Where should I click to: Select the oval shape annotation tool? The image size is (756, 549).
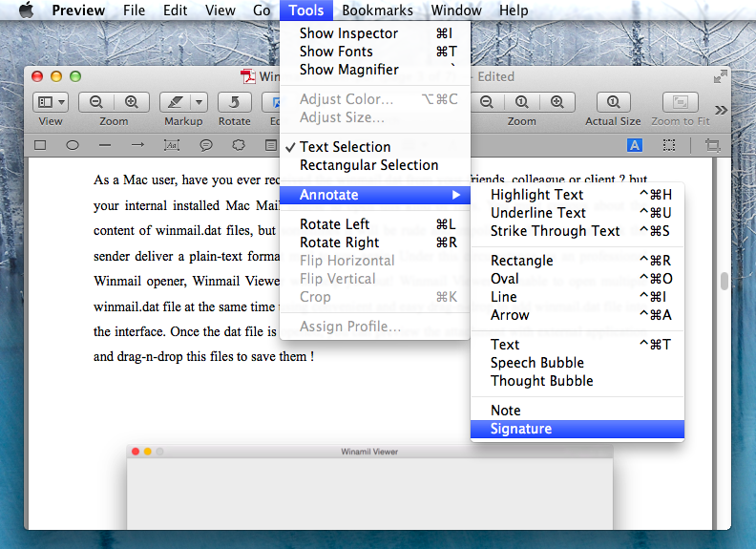[73, 145]
